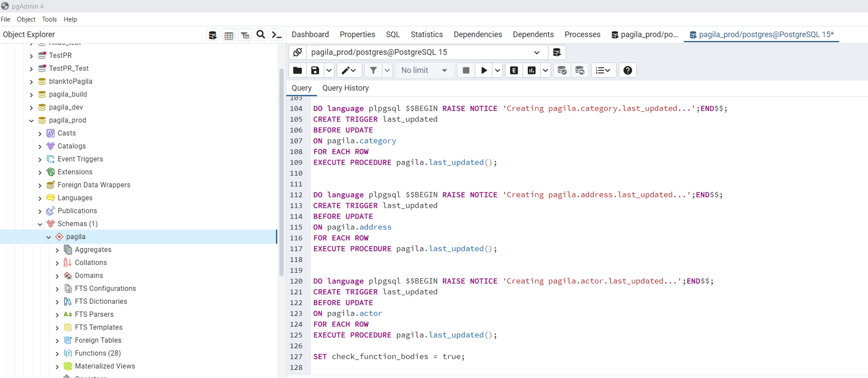
Task: Toggle the connection status icon
Action: (297, 52)
